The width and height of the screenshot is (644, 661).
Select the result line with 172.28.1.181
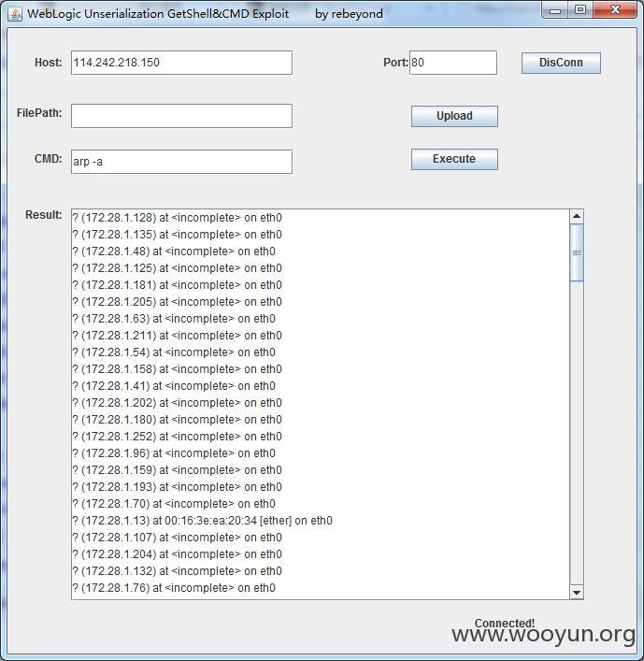pyautogui.click(x=177, y=285)
